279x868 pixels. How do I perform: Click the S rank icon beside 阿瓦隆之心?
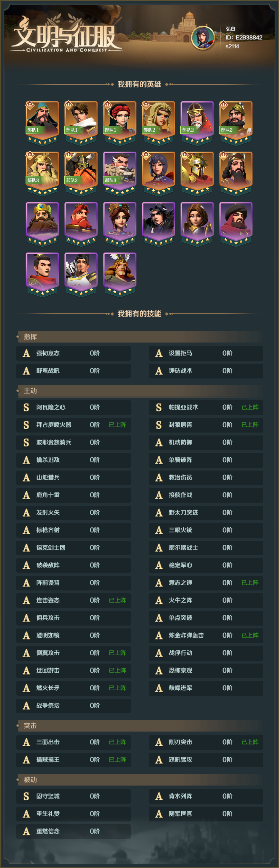(26, 407)
